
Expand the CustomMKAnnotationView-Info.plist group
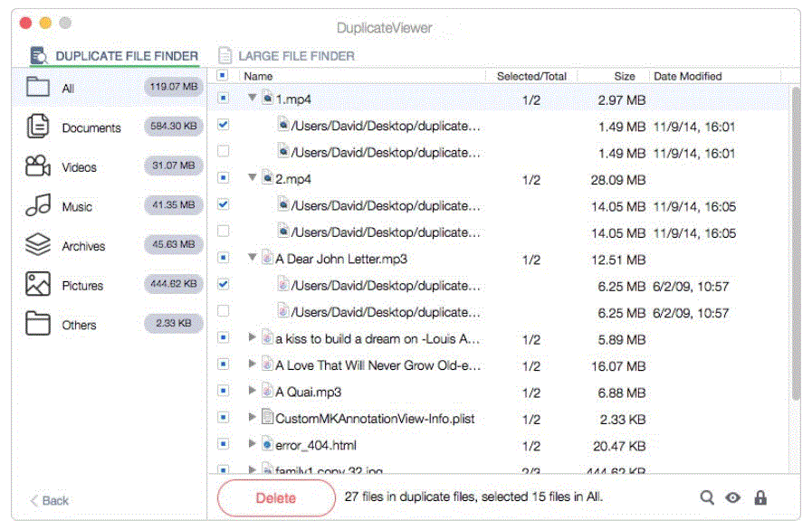point(253,417)
